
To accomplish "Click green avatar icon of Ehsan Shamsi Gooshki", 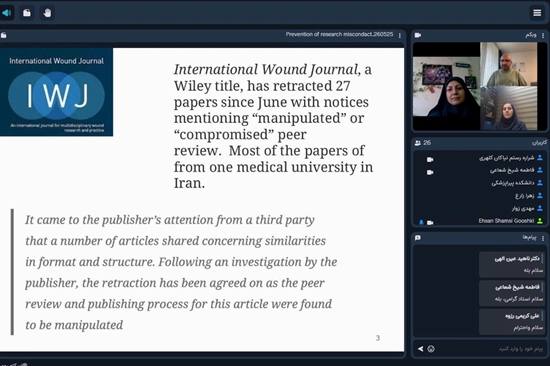I will (x=540, y=221).
